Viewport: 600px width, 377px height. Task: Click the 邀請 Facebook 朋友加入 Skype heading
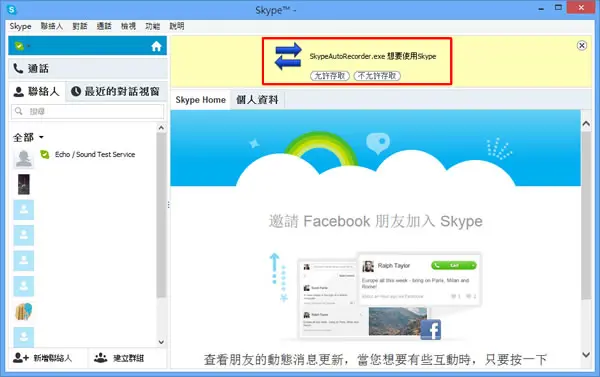point(375,221)
